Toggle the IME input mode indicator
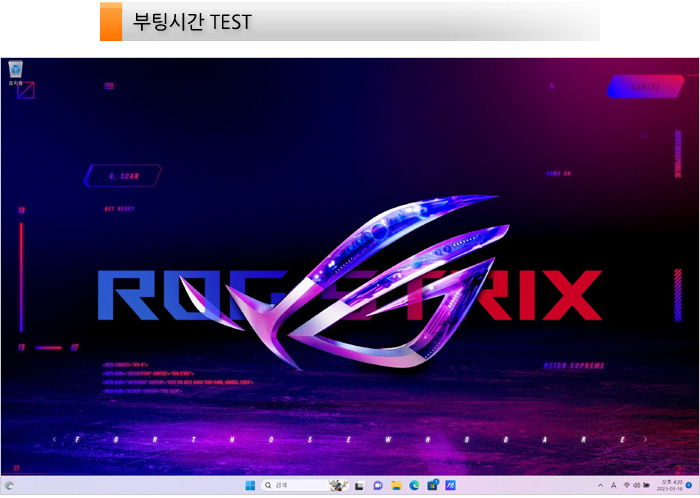 point(613,485)
